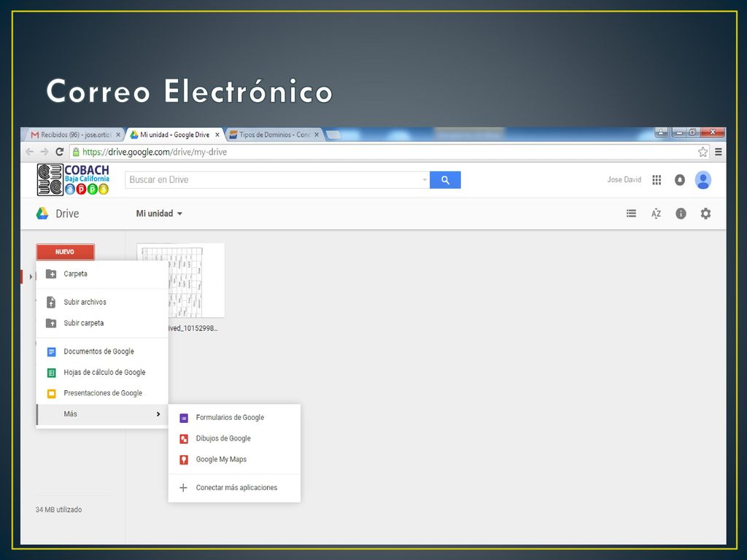This screenshot has width=747, height=560.
Task: Close the Tipos de Dominios tab
Action: pyautogui.click(x=317, y=135)
